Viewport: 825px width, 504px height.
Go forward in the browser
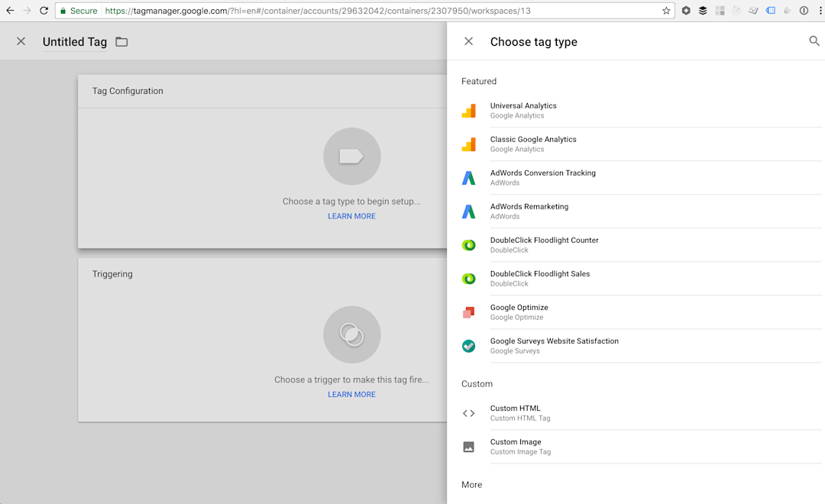pyautogui.click(x=27, y=11)
